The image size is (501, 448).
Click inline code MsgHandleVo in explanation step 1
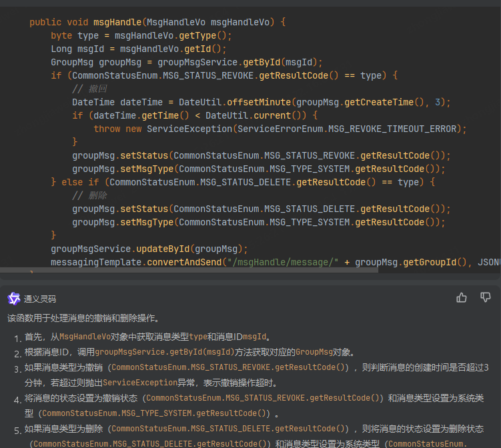coord(89,337)
